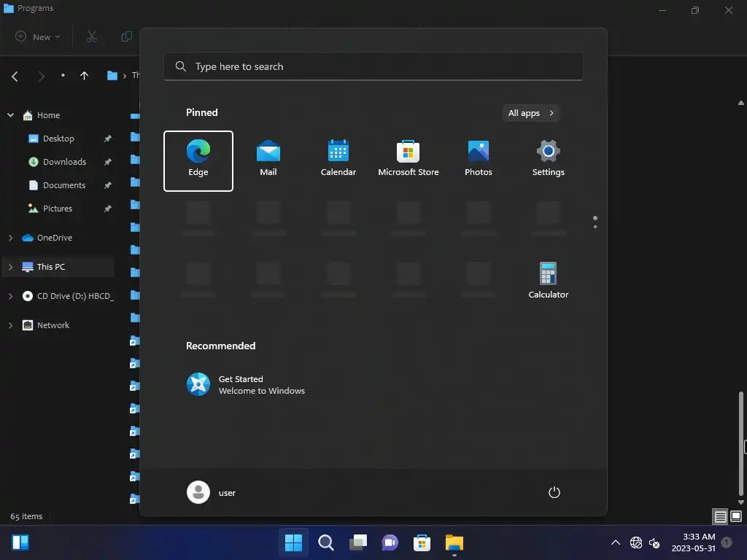Click 'Welcome to Windows' text

coord(262,391)
